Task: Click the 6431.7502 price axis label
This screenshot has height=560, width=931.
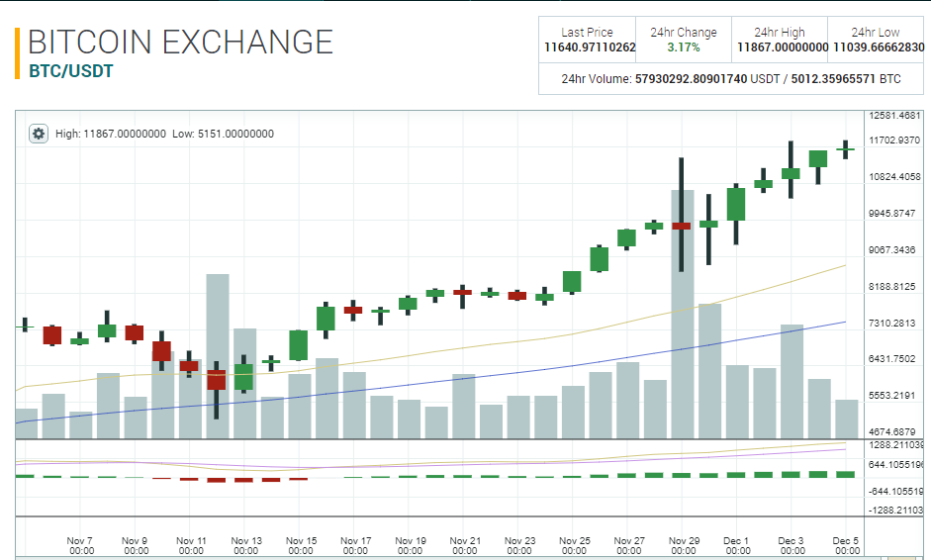Action: [x=894, y=359]
